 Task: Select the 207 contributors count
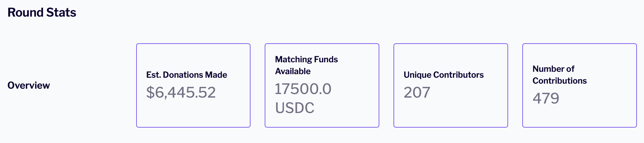(417, 92)
